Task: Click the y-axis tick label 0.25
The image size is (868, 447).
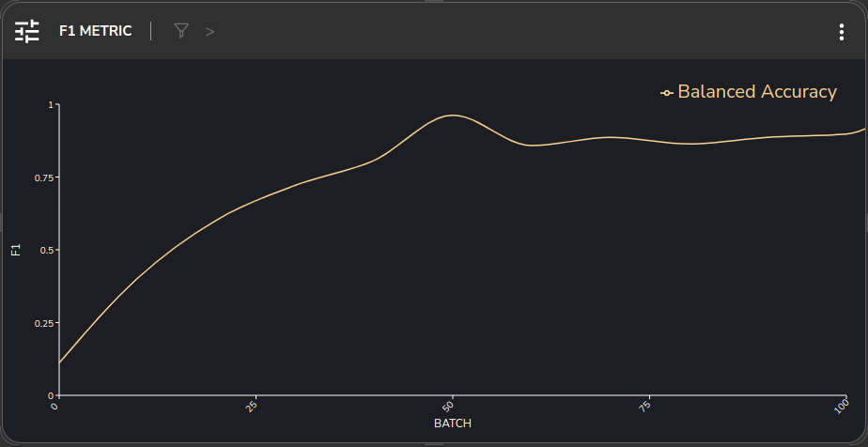Action: click(42, 323)
